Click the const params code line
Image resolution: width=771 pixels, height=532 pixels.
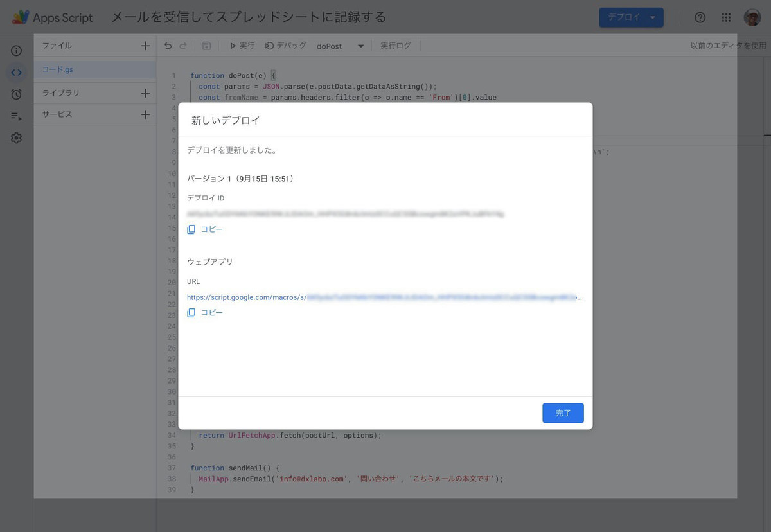317,86
